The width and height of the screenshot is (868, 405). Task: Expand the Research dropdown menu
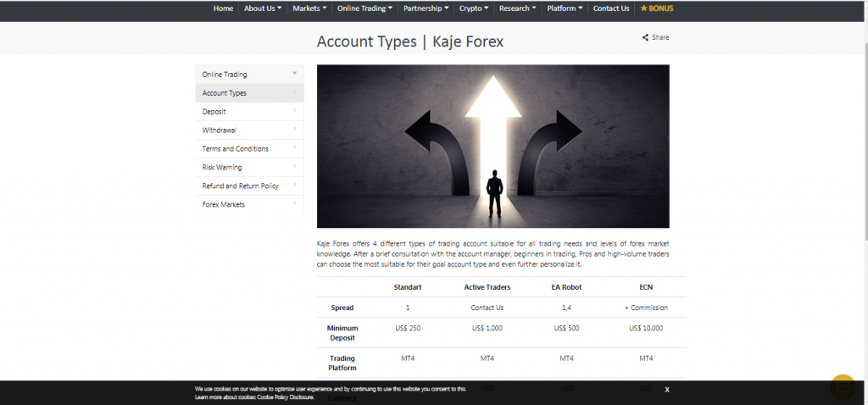[518, 8]
